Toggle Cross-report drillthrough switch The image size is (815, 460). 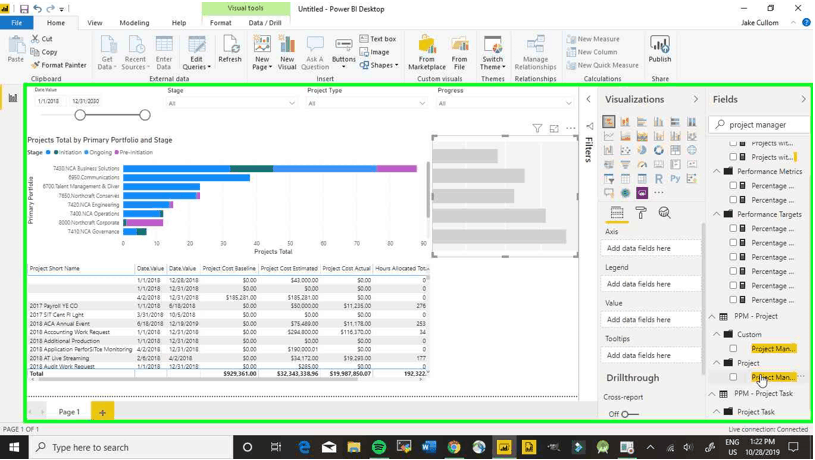629,414
